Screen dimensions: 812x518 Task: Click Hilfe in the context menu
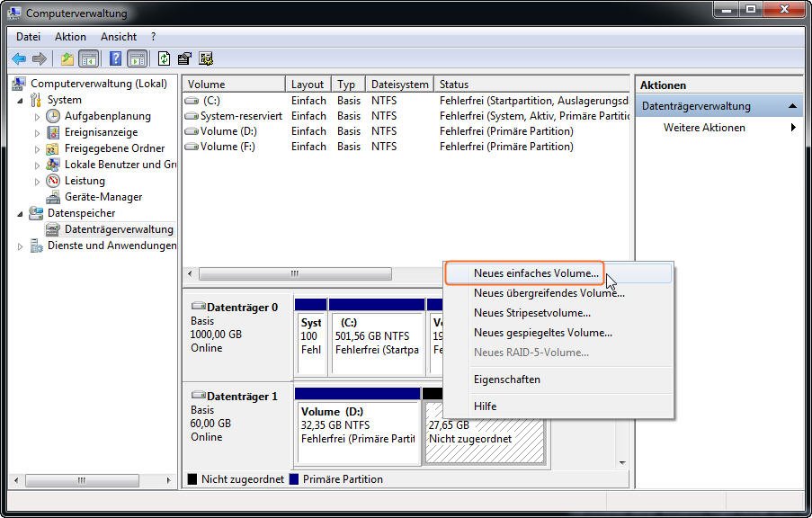click(x=485, y=406)
